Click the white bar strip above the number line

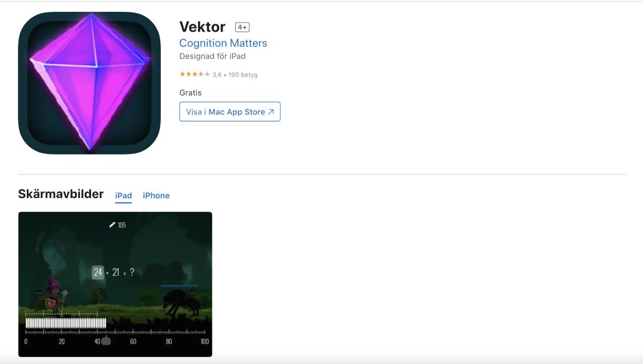[x=65, y=323]
